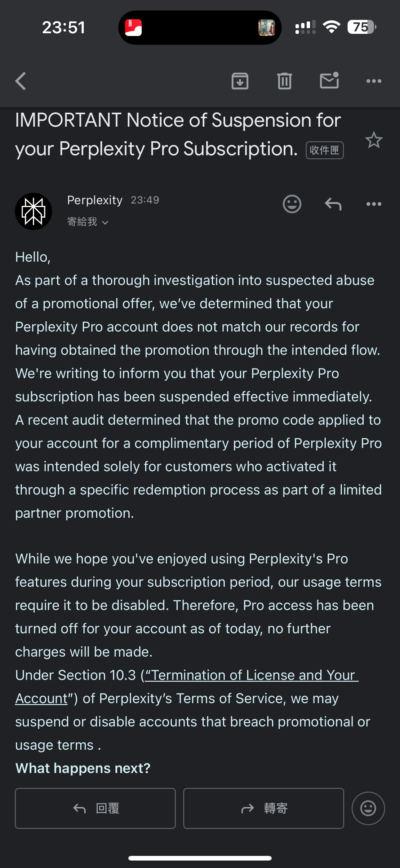
Task: Open the red app icon in Dynamic Island
Action: 133,28
